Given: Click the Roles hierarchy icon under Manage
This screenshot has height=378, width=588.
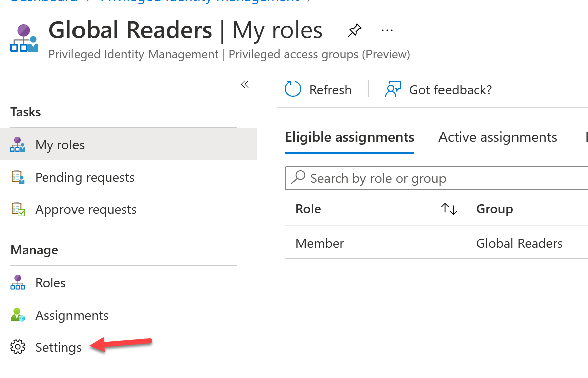Looking at the screenshot, I should [18, 283].
